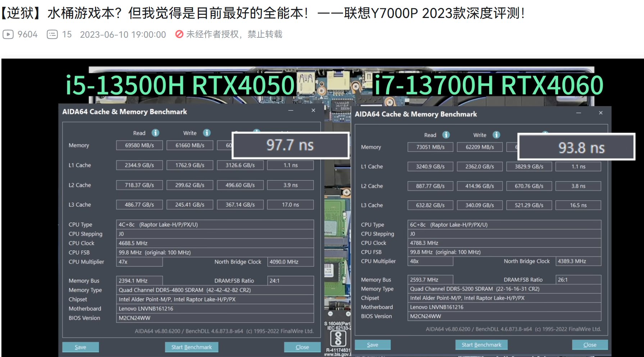
Task: Minimize the right AIDA64 benchmark window
Action: (x=579, y=113)
